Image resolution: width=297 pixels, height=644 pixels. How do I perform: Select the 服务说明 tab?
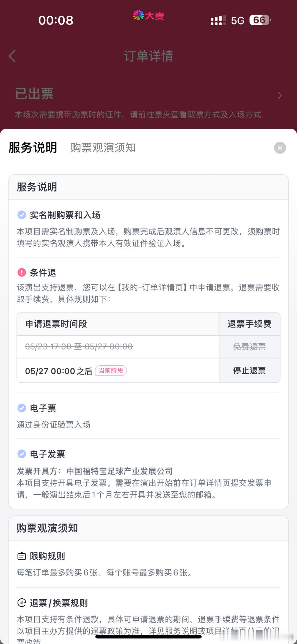[x=33, y=148]
